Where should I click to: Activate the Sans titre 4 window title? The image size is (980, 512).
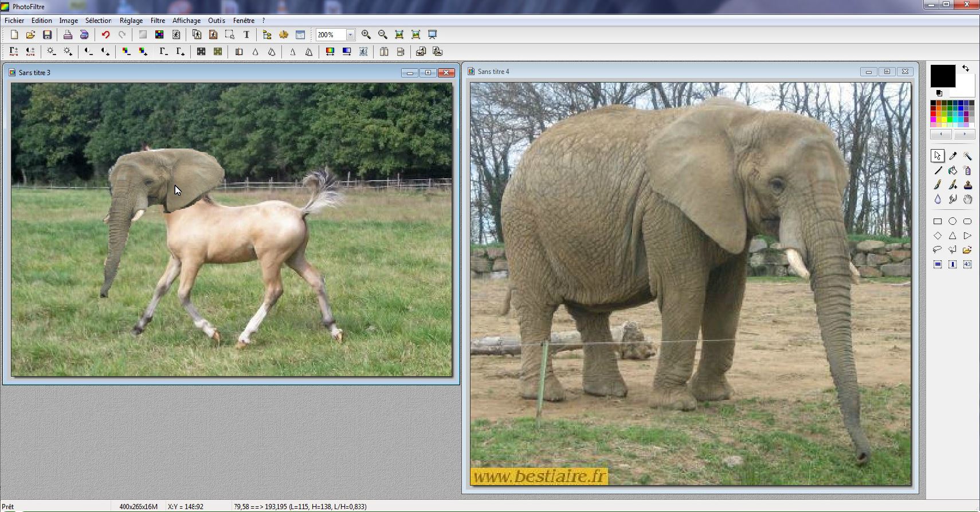pyautogui.click(x=493, y=72)
